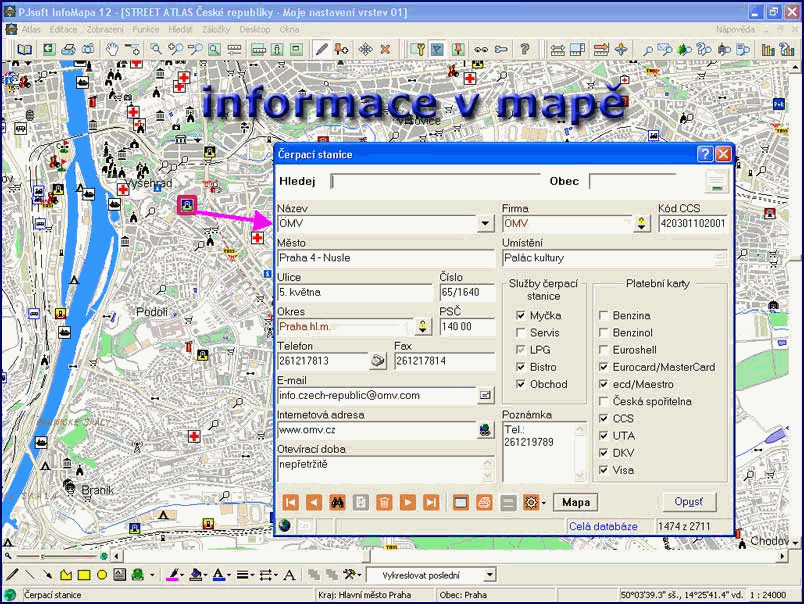Viewport: 804px width, 604px height.
Task: Go to the previous record in the dialog
Action: (x=314, y=502)
